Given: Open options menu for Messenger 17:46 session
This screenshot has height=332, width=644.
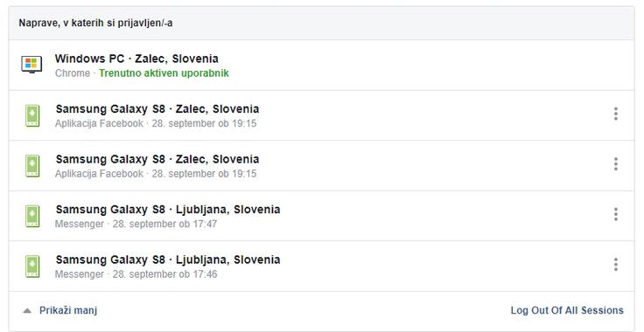Looking at the screenshot, I should click(616, 265).
